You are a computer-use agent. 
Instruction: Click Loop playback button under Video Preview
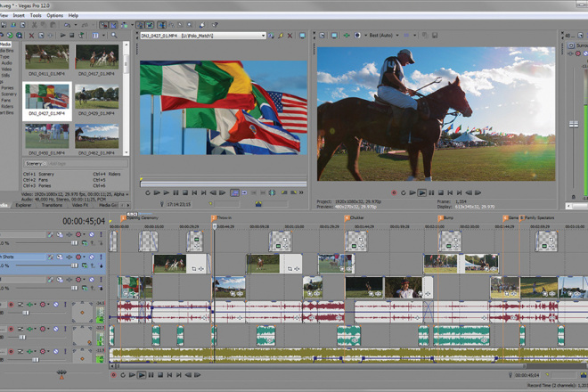pyautogui.click(x=403, y=192)
